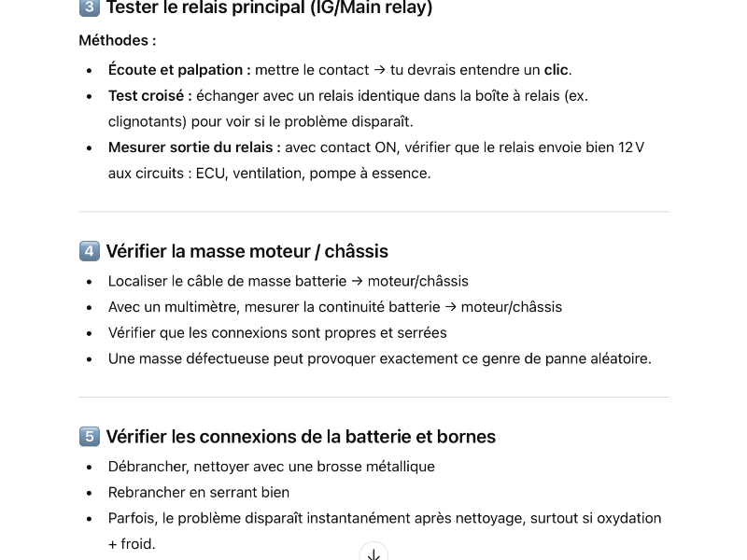Click bold text 'Écoute et palpation :'
747x560 pixels.
coord(179,70)
